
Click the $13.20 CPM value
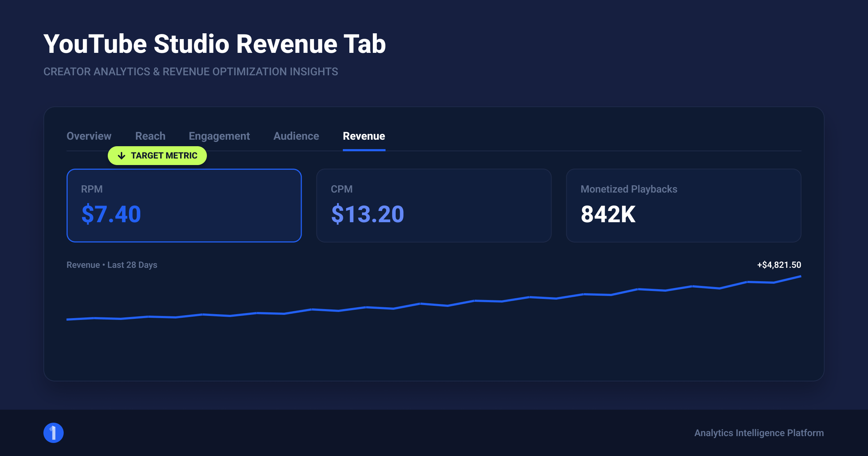(x=367, y=214)
